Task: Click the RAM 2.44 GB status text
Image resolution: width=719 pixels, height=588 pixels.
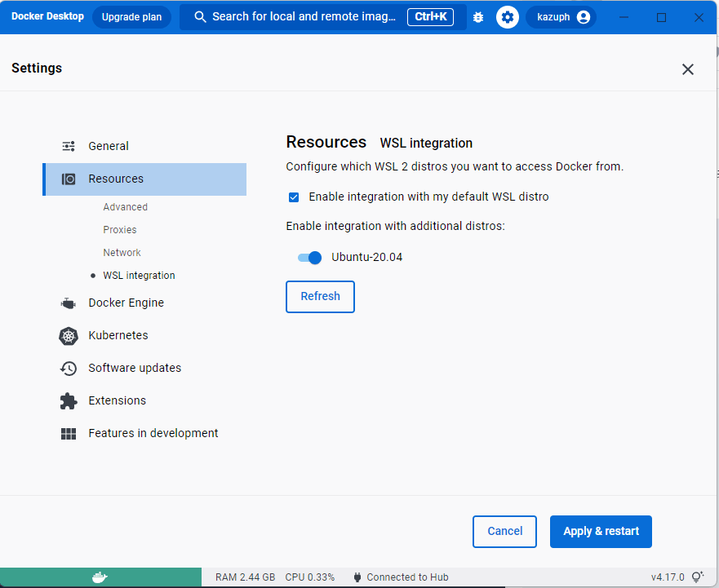Action: coord(246,577)
